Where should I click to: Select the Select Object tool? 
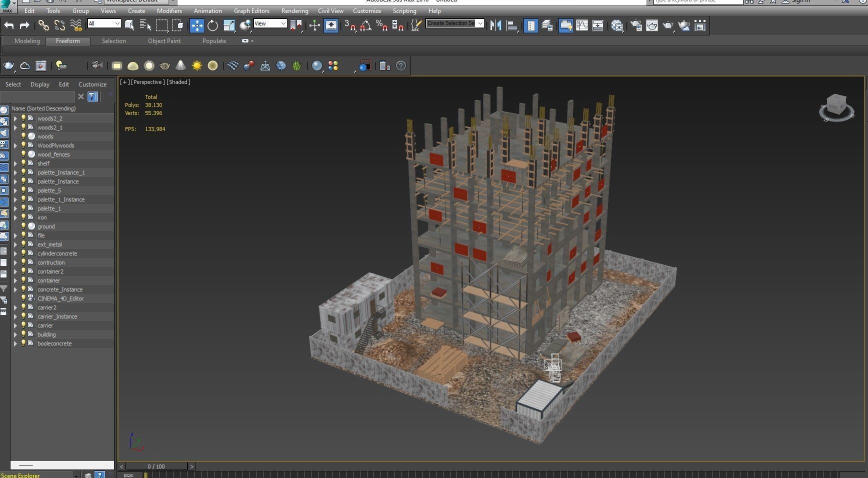click(129, 25)
